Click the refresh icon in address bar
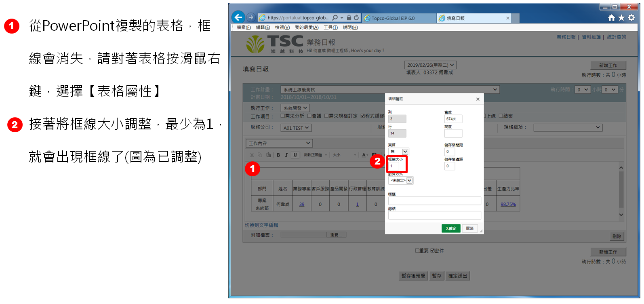This screenshot has width=644, height=304. pos(356,18)
